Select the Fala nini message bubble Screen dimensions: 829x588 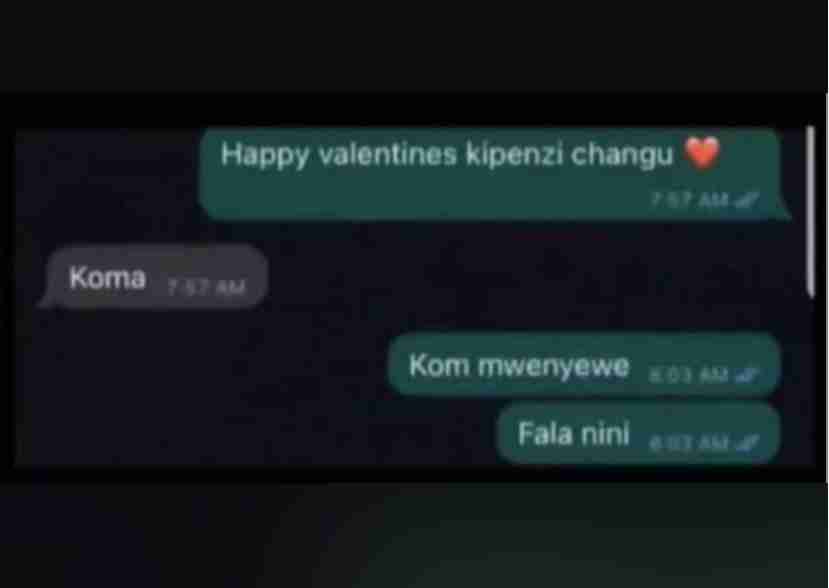coord(639,433)
